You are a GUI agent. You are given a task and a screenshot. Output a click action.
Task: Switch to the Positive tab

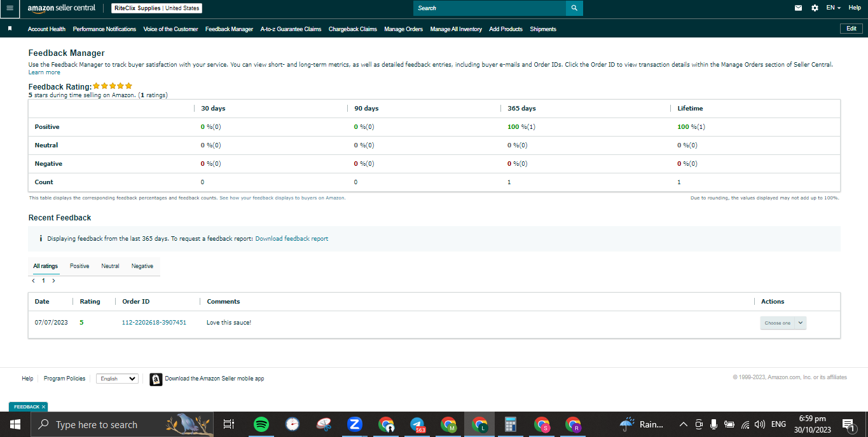[79, 266]
